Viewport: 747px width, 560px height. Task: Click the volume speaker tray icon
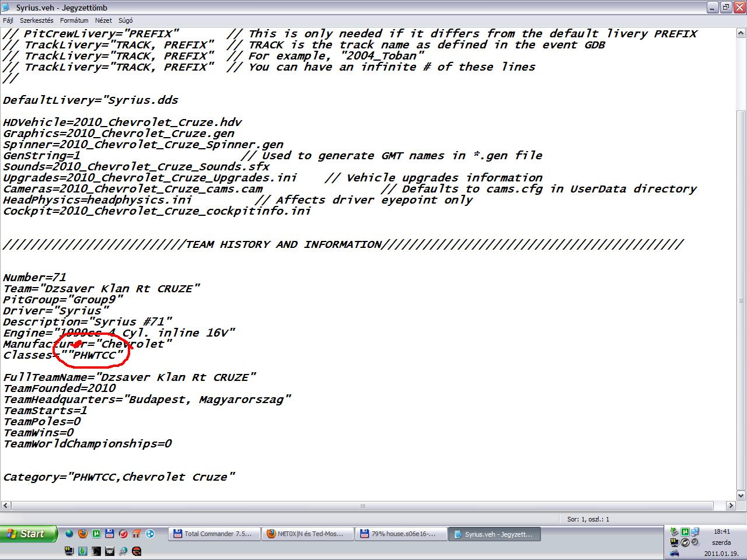(695, 542)
